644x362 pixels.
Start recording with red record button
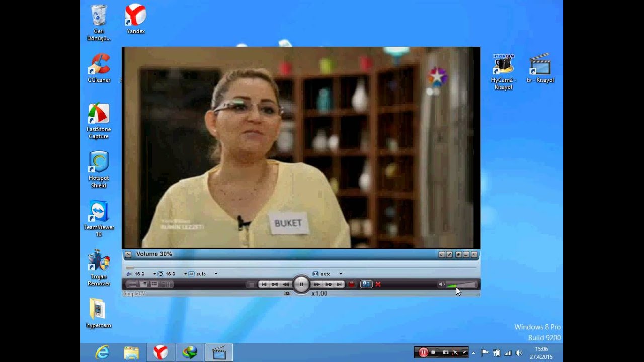coord(352,284)
